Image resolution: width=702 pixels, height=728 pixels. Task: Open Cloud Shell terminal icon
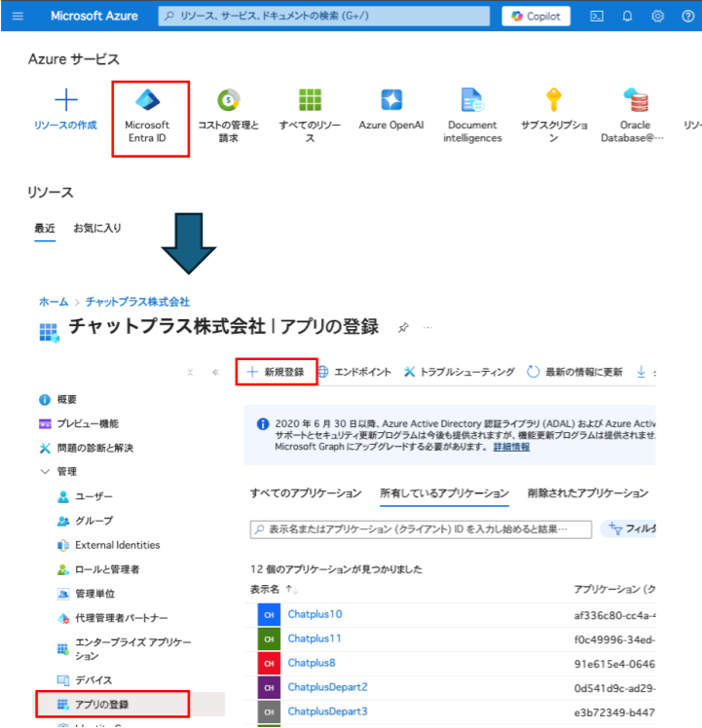[x=597, y=17]
